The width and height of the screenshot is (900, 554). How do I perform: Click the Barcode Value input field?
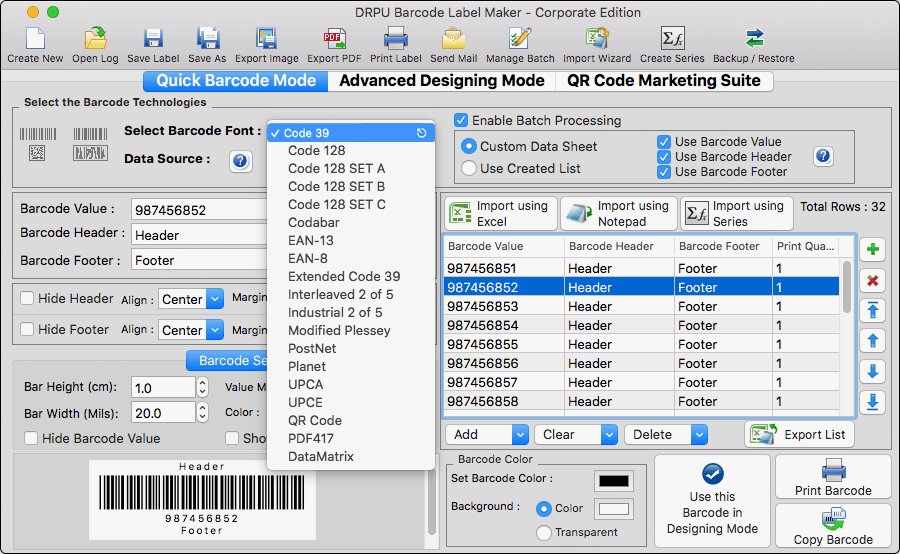[199, 210]
